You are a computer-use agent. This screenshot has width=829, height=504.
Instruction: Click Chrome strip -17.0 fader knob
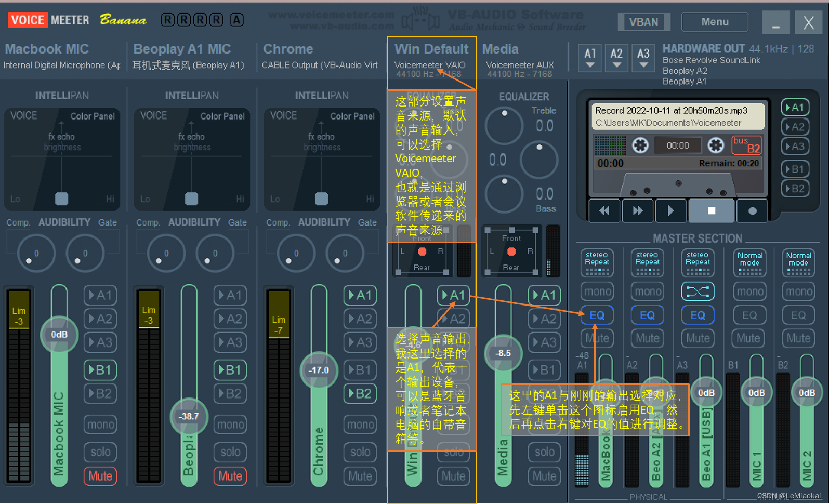pos(319,370)
